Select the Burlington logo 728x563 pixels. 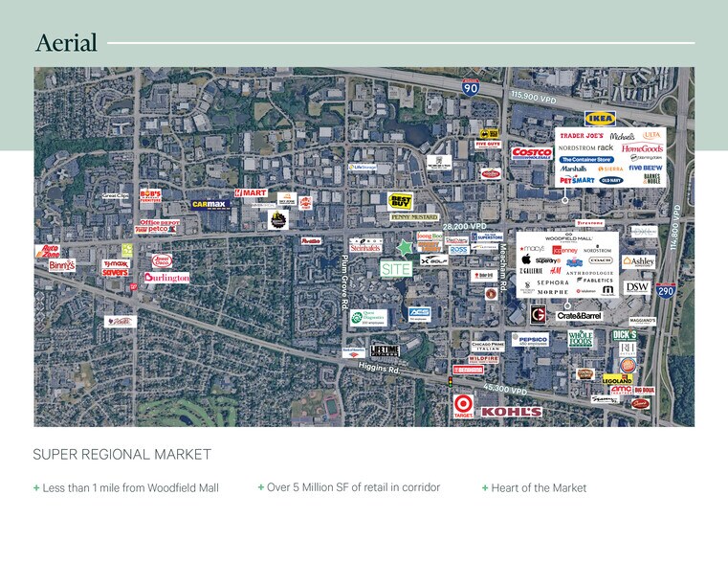tap(167, 278)
